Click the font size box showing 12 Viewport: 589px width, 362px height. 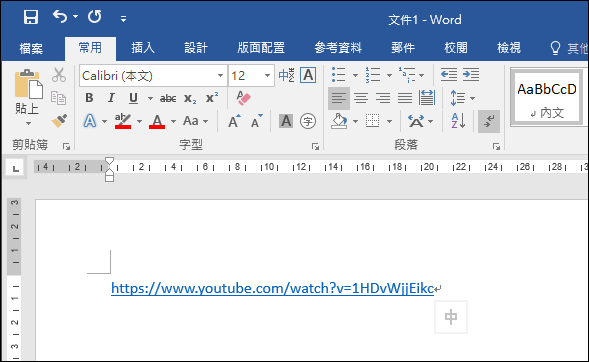[x=245, y=76]
